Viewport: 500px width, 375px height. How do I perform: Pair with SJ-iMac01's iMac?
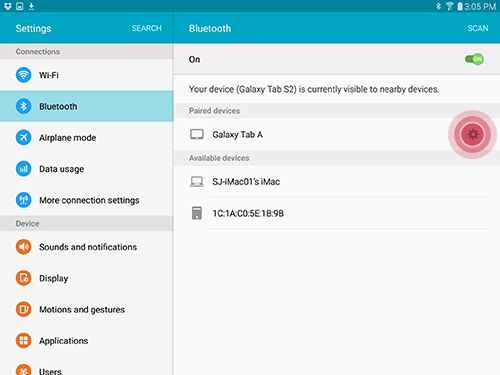coord(337,182)
